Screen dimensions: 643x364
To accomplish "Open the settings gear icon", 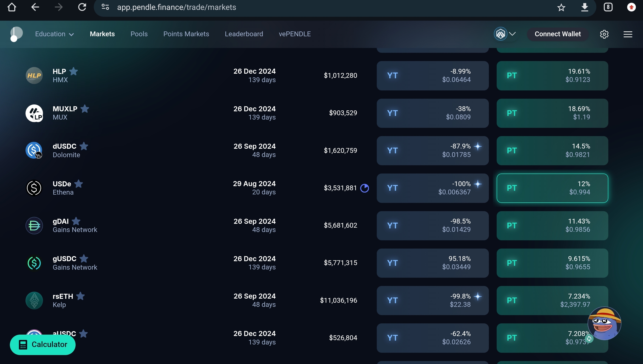I will (604, 34).
